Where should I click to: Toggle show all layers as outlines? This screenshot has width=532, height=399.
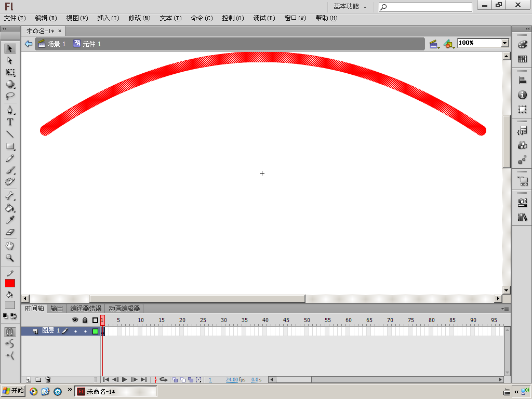(96, 320)
